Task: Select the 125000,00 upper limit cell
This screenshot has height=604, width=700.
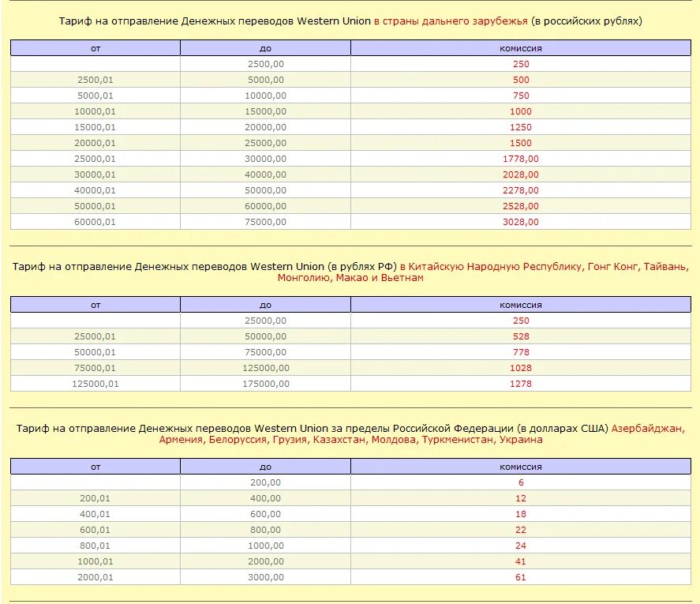Action: tap(266, 368)
